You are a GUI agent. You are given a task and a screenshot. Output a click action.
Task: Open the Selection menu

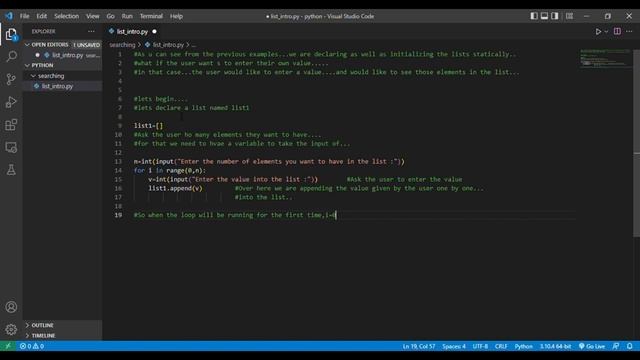coord(67,16)
